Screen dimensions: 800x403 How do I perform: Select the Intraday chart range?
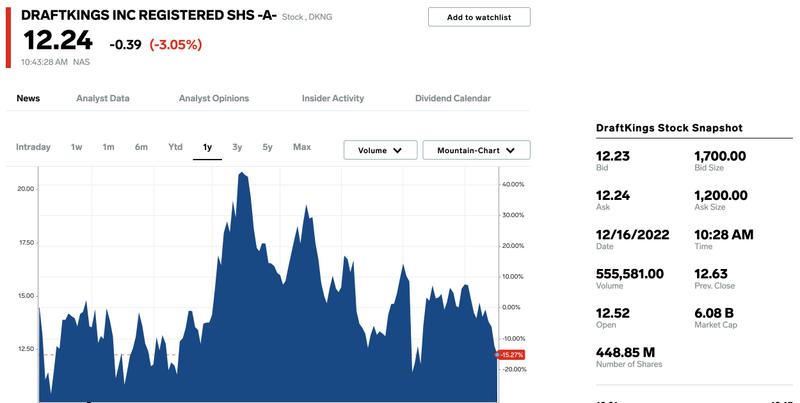[x=33, y=147]
